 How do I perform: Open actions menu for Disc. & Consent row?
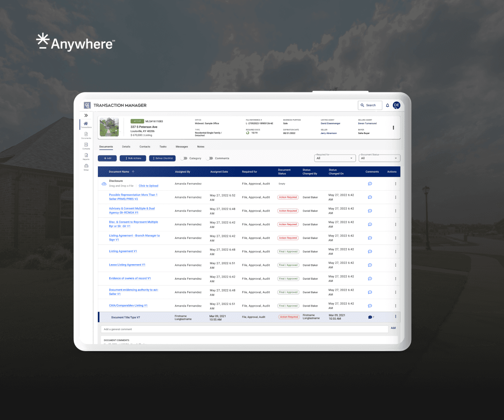click(x=396, y=224)
